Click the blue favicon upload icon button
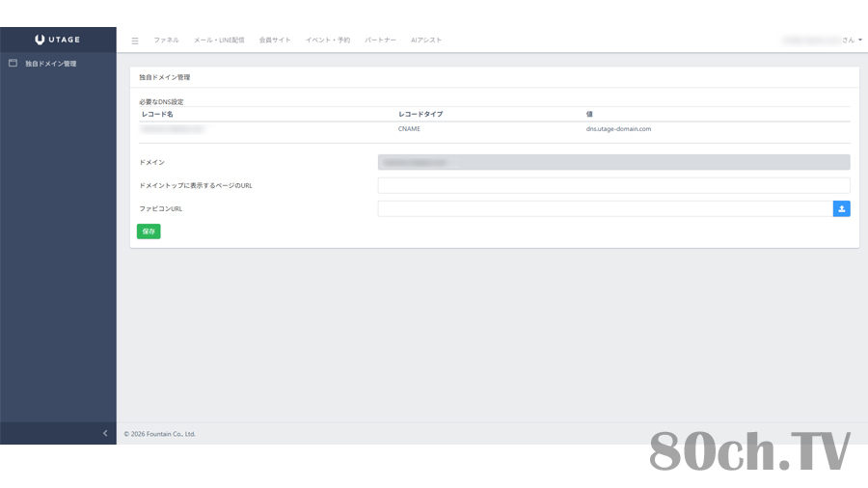The image size is (868, 488). tap(841, 208)
